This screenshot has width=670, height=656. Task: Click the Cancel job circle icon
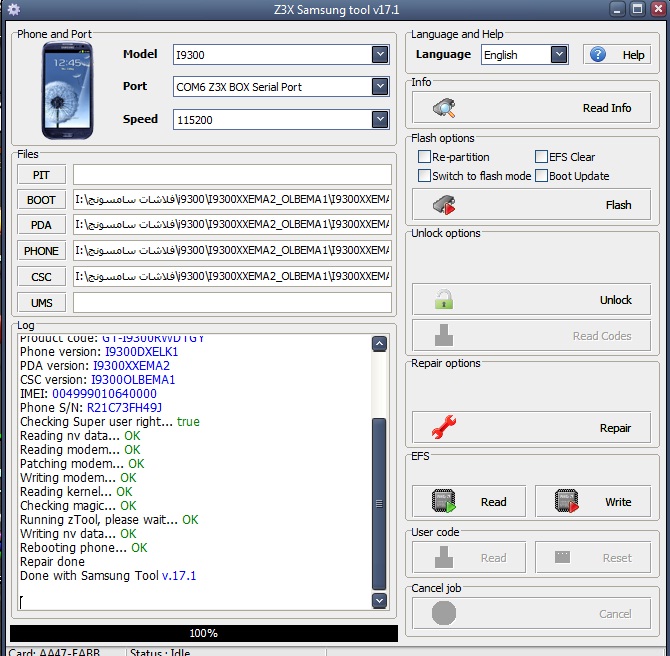(444, 613)
